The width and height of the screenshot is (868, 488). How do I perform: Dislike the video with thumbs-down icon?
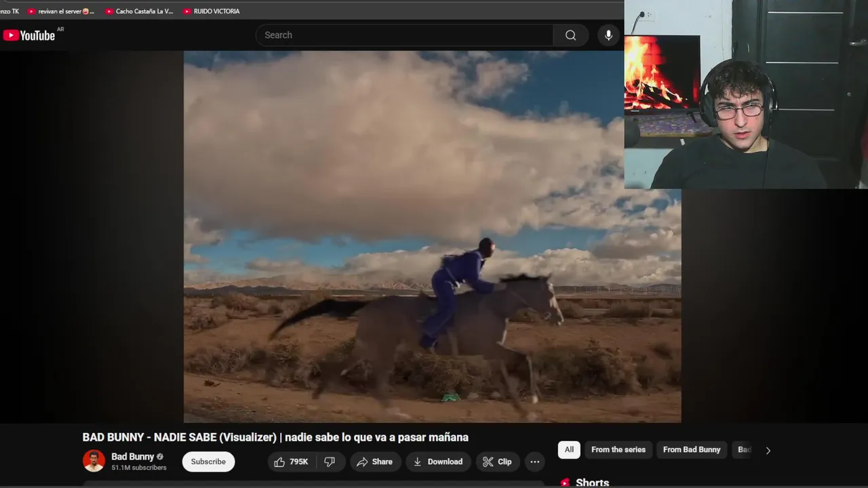tap(330, 462)
